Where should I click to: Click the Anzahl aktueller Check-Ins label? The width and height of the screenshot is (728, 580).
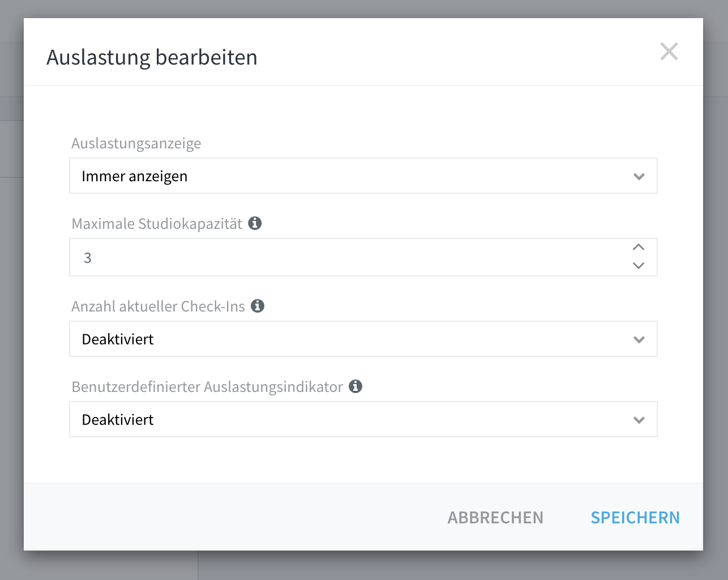point(158,306)
